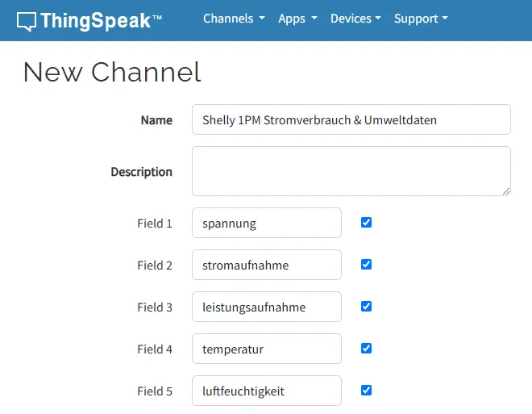Expand the Apps dropdown menu

click(297, 19)
